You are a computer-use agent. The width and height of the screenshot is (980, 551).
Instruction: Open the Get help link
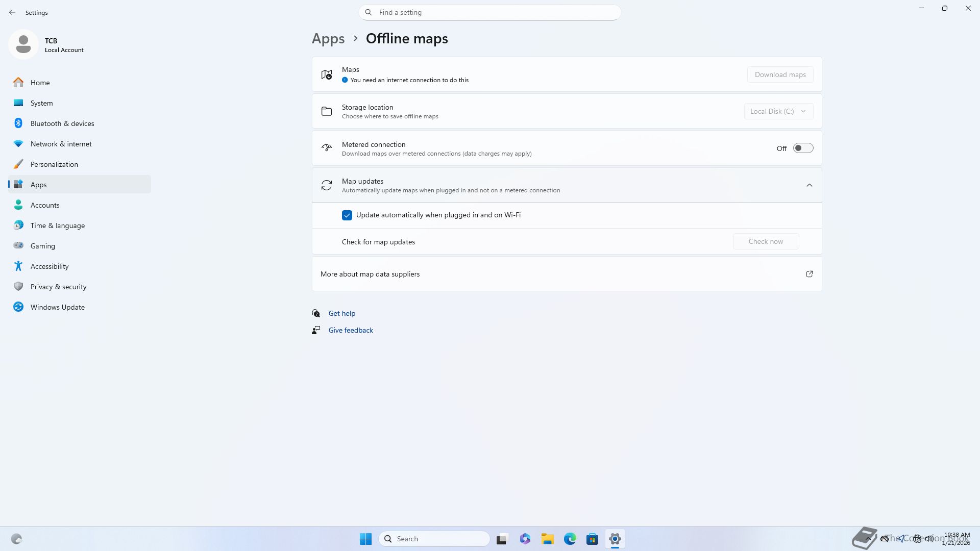pos(341,313)
